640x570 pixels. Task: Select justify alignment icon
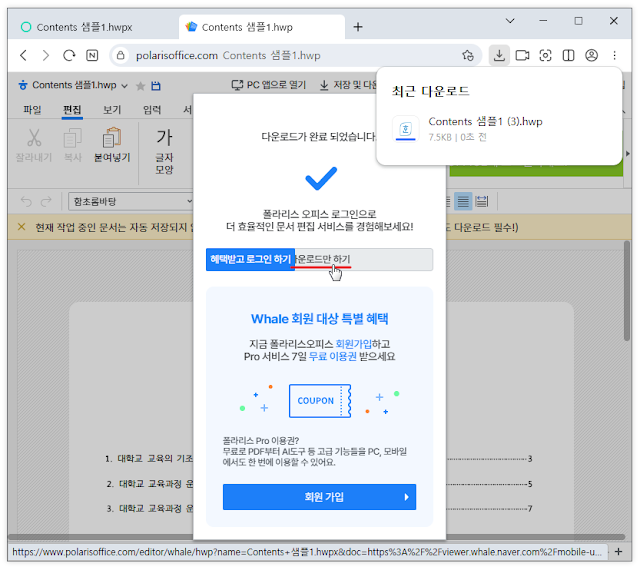(x=463, y=201)
